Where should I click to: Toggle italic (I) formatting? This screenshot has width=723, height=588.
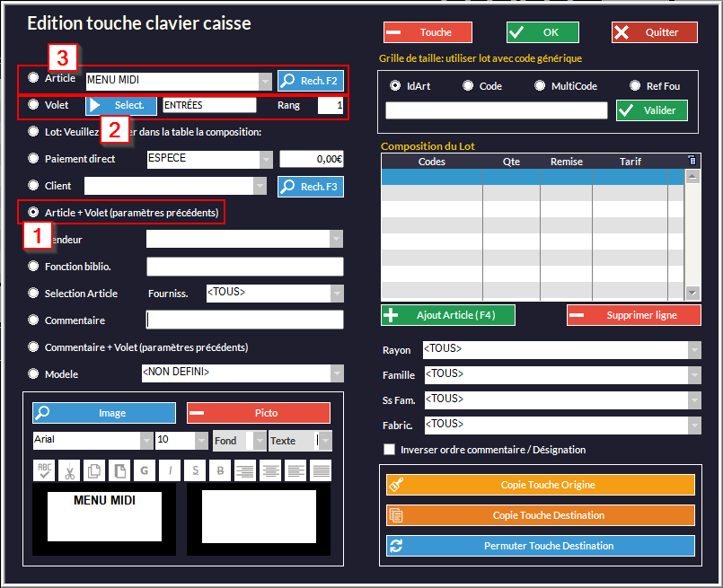tap(170, 470)
